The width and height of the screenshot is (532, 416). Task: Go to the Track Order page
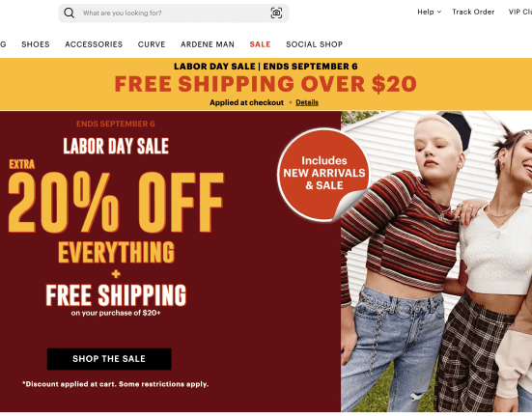[x=473, y=12]
